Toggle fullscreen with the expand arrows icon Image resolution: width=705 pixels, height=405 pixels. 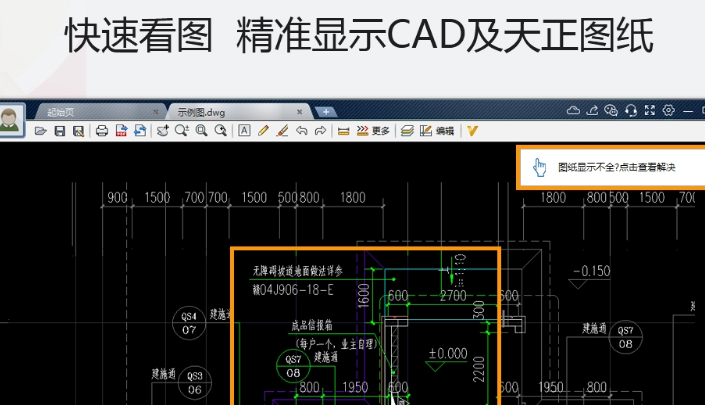point(650,110)
